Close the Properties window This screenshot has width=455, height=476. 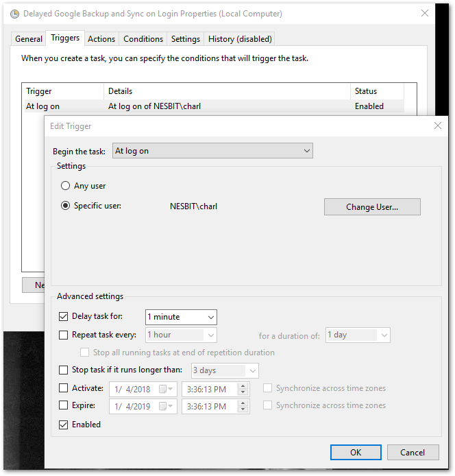pyautogui.click(x=425, y=13)
